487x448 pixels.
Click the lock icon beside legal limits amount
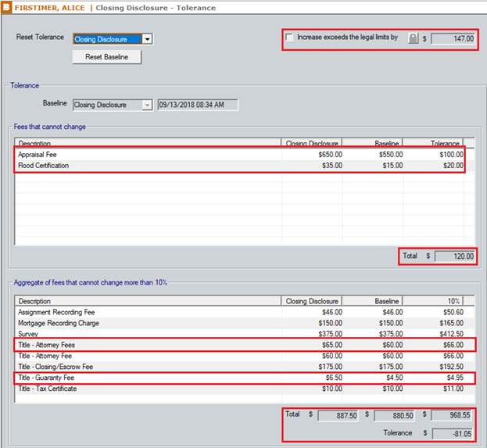[413, 38]
